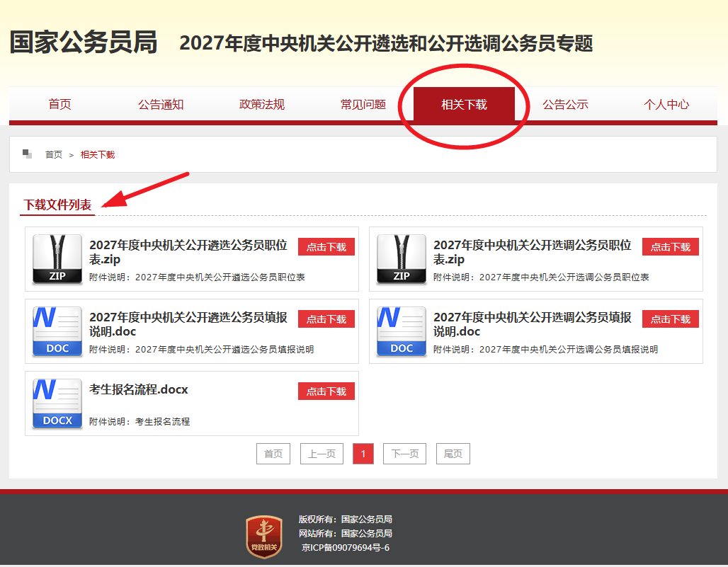
Task: Click the 首页 pagination button
Action: (273, 454)
